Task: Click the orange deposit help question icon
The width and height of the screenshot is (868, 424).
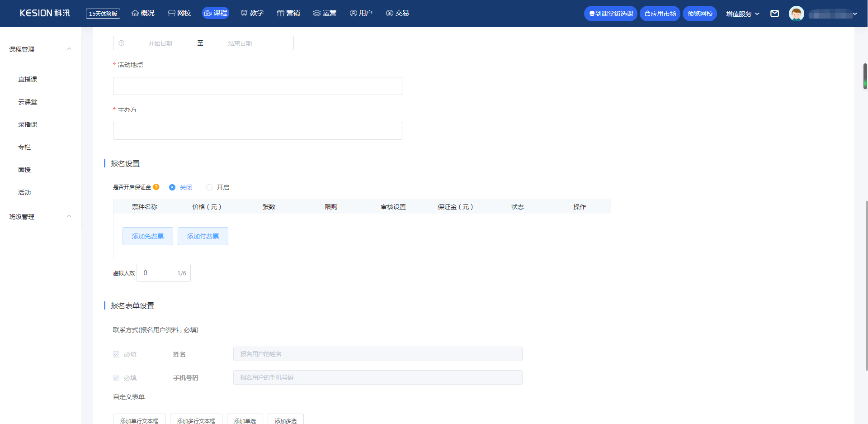Action: tap(156, 187)
